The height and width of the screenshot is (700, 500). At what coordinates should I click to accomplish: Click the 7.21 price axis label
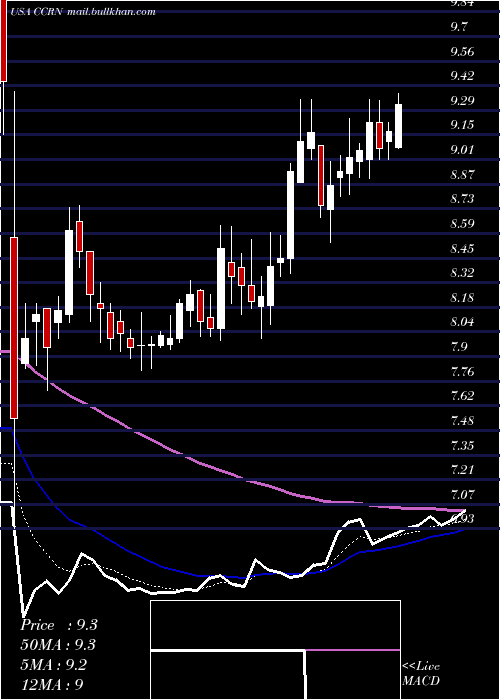pyautogui.click(x=462, y=470)
